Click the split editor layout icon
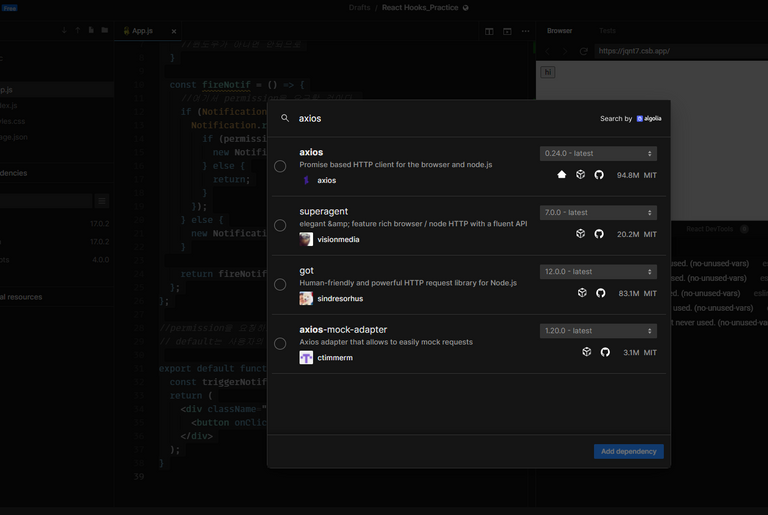This screenshot has height=515, width=768. pyautogui.click(x=489, y=31)
